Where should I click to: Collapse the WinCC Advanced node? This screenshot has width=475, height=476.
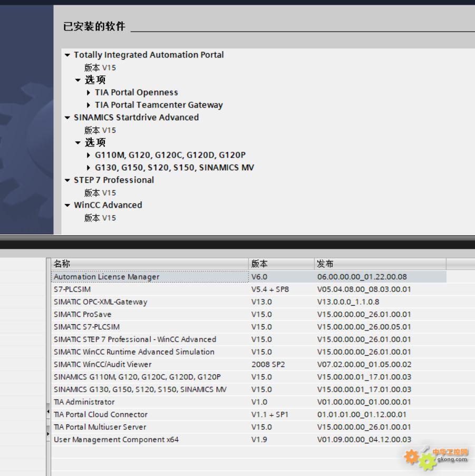click(67, 206)
